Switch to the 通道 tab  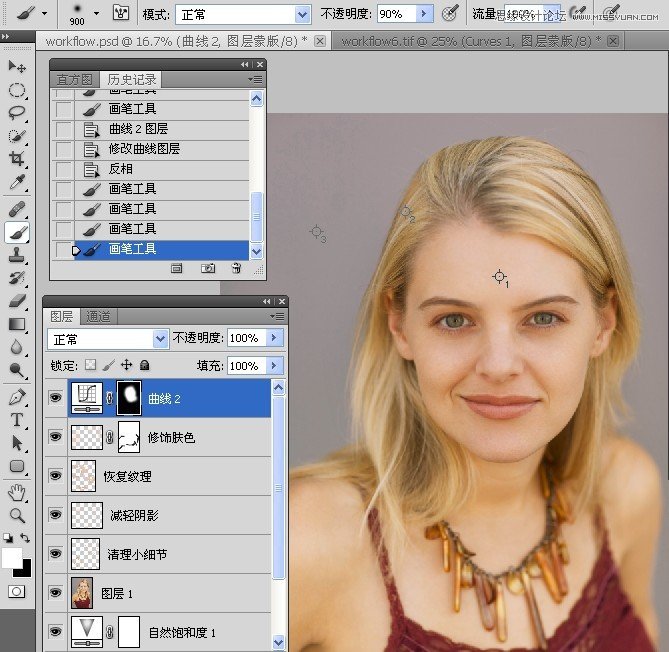[x=99, y=316]
